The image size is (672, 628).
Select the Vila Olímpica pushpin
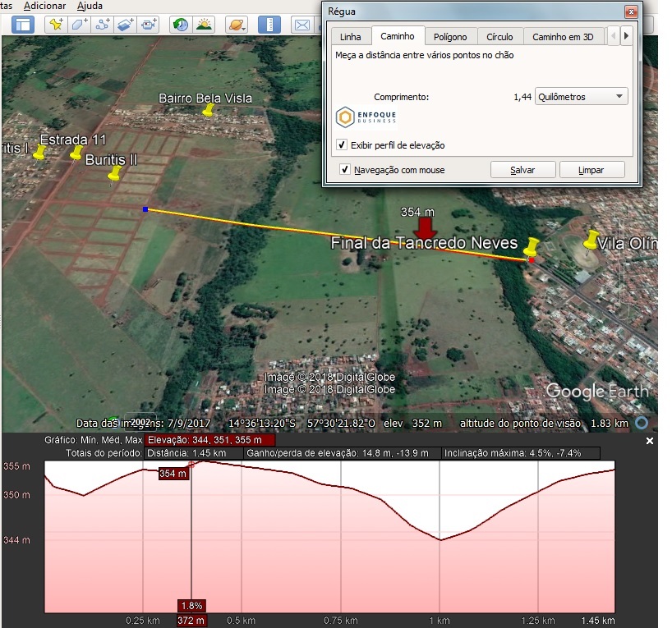[591, 240]
